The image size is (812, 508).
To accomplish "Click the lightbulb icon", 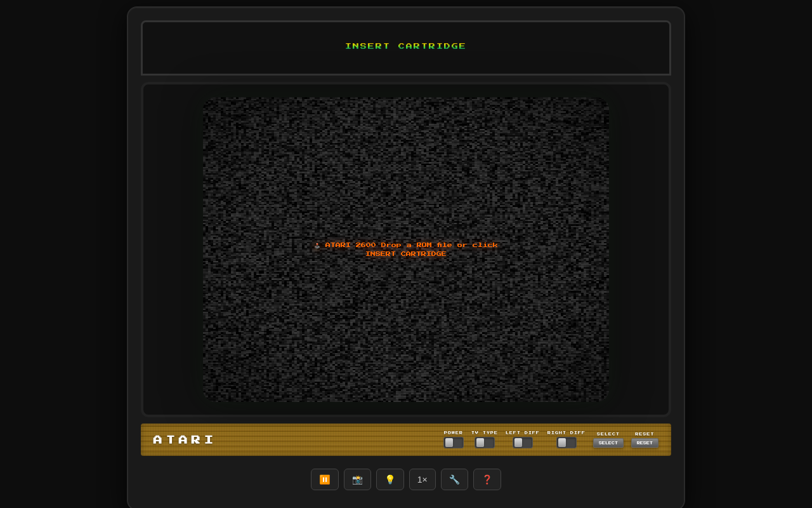I will coord(390,479).
